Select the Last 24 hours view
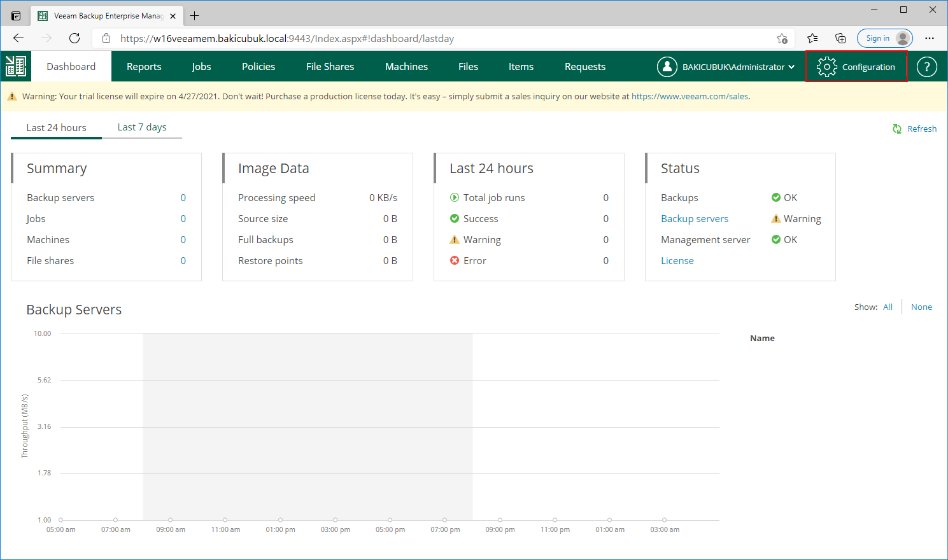Viewport: 948px width, 560px height. point(56,127)
